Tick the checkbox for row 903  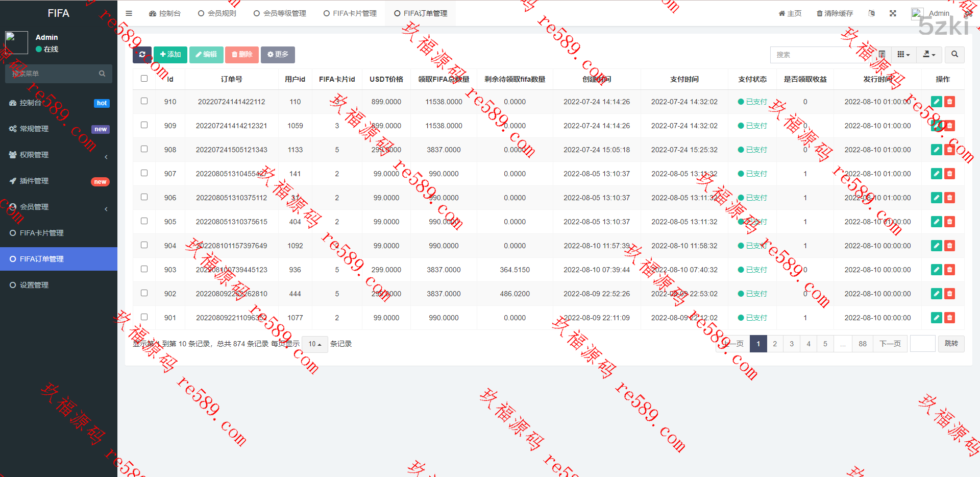pos(144,269)
